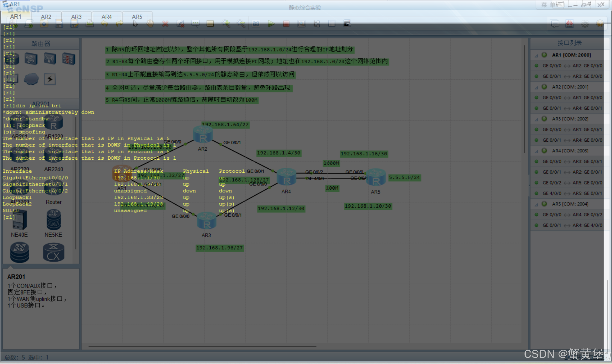Collapse the AR3 [COM: 2002] tree node
Viewport: 612px width, 364px height.
tap(536, 119)
